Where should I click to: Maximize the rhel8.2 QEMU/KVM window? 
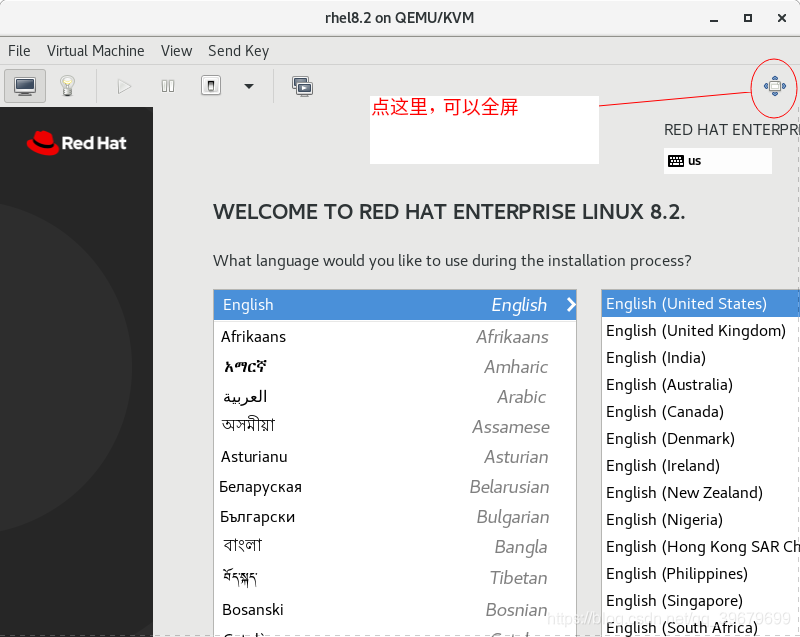pyautogui.click(x=748, y=18)
